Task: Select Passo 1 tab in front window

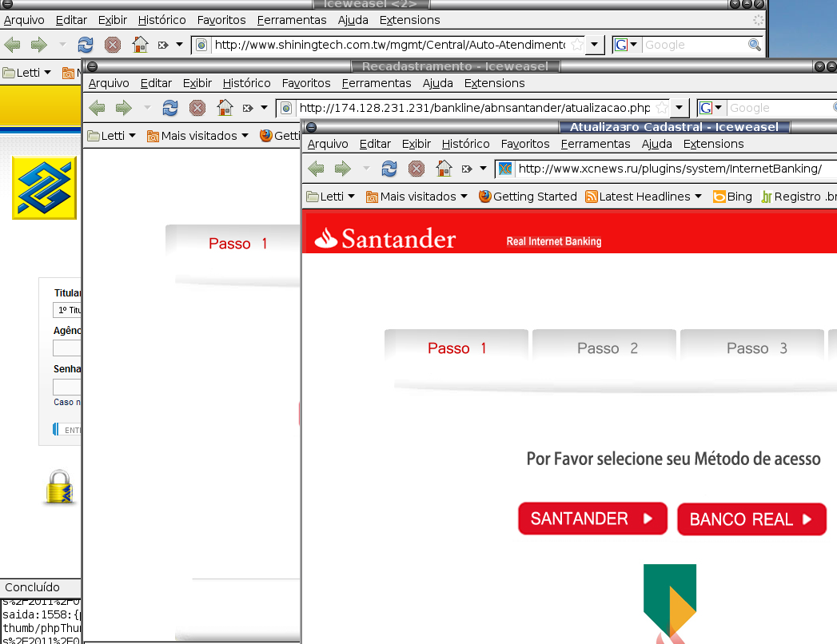Action: (456, 348)
